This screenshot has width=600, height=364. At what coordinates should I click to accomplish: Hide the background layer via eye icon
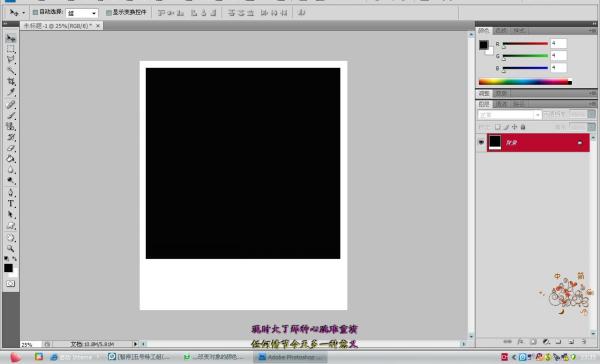[481, 142]
